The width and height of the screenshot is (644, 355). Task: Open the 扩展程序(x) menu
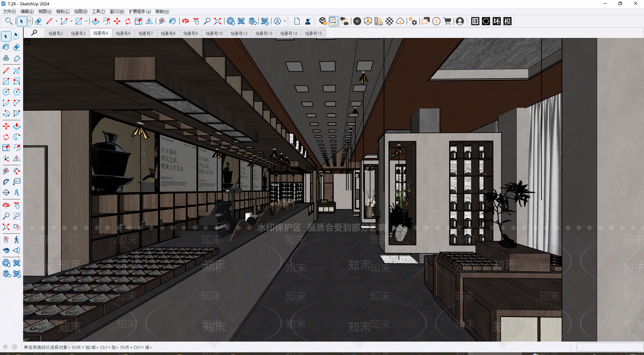140,11
